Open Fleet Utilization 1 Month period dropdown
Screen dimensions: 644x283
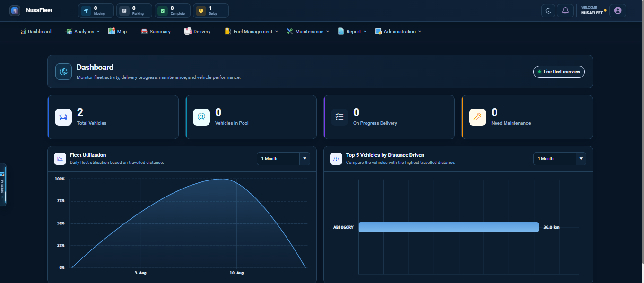click(283, 159)
